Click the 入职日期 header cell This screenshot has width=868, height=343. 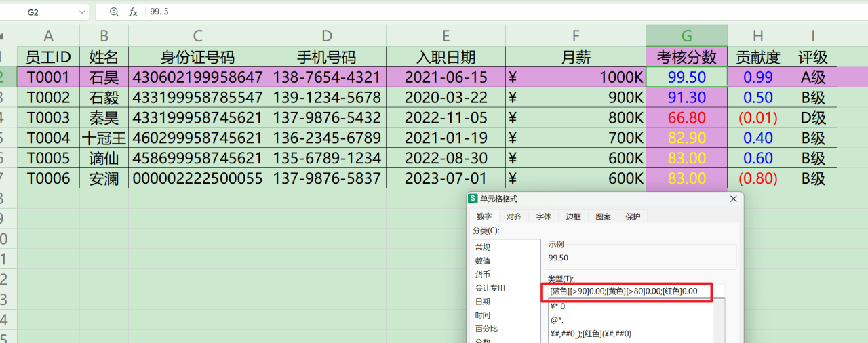[446, 57]
